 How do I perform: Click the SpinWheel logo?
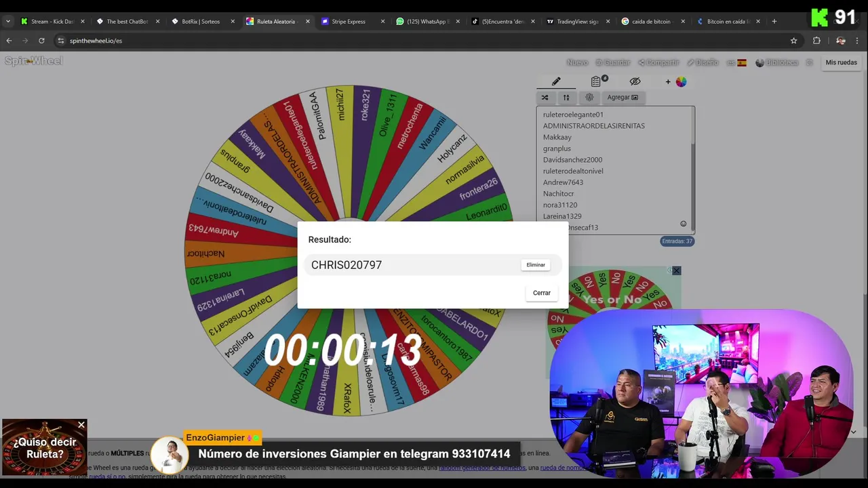click(x=33, y=61)
